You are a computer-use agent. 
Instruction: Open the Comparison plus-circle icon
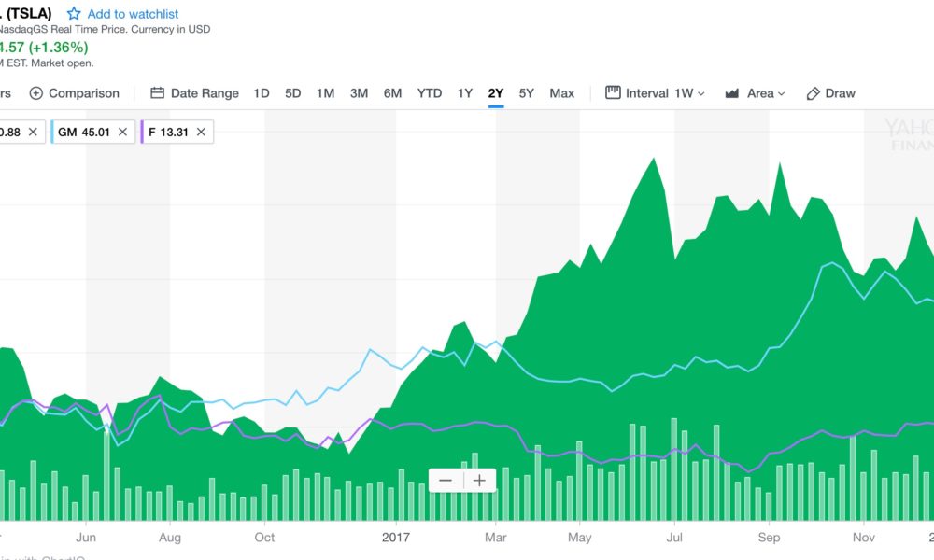pos(36,93)
